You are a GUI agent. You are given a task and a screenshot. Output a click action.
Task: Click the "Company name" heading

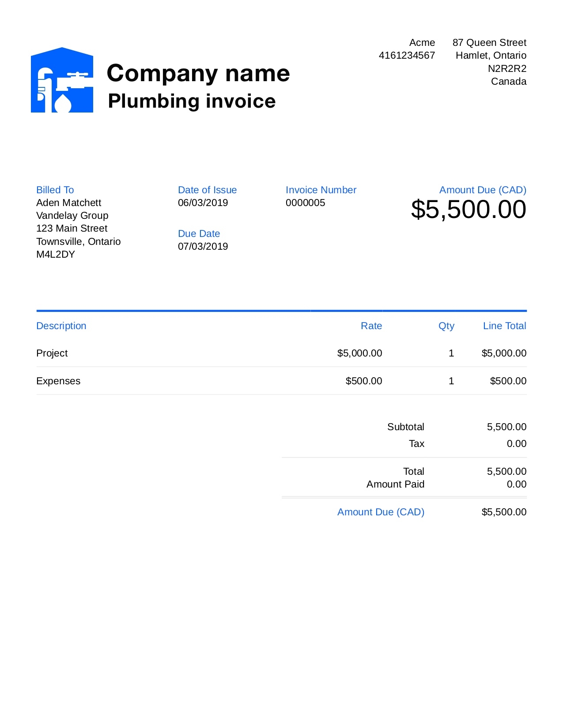coord(198,73)
